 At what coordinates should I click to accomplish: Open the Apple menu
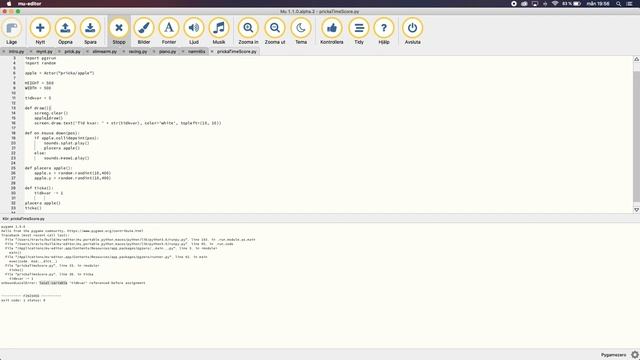[9, 4]
